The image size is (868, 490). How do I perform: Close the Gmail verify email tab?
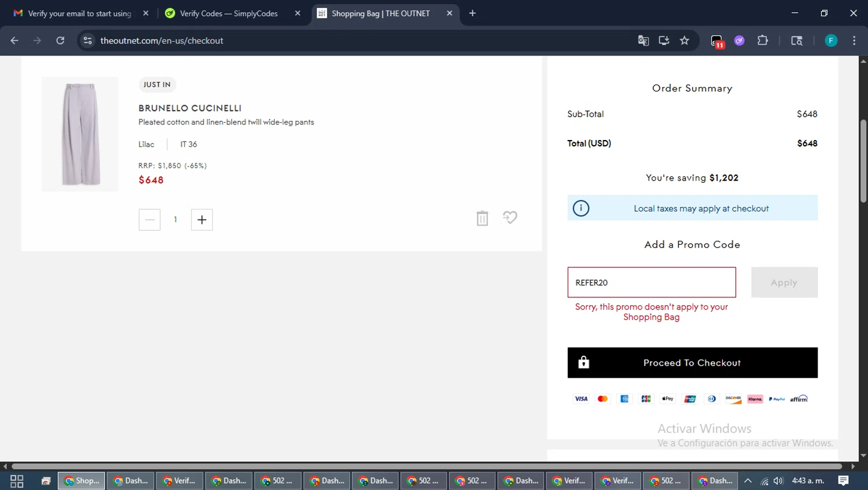146,13
